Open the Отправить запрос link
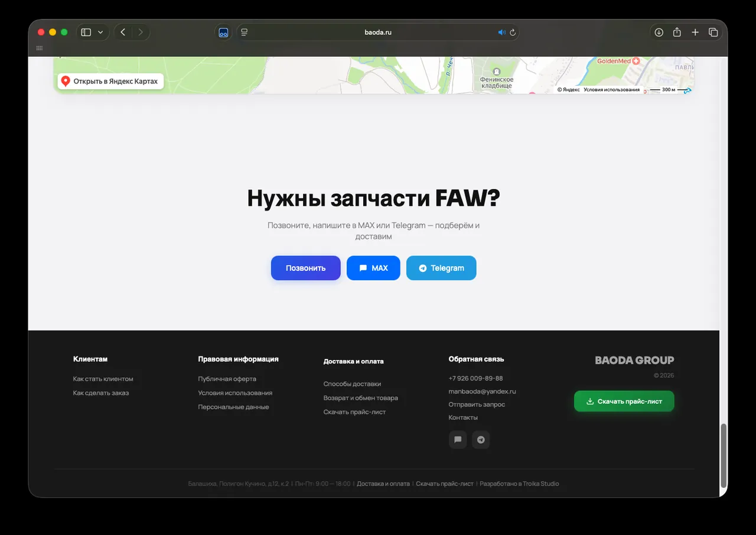Viewport: 756px width, 535px height. (x=477, y=404)
